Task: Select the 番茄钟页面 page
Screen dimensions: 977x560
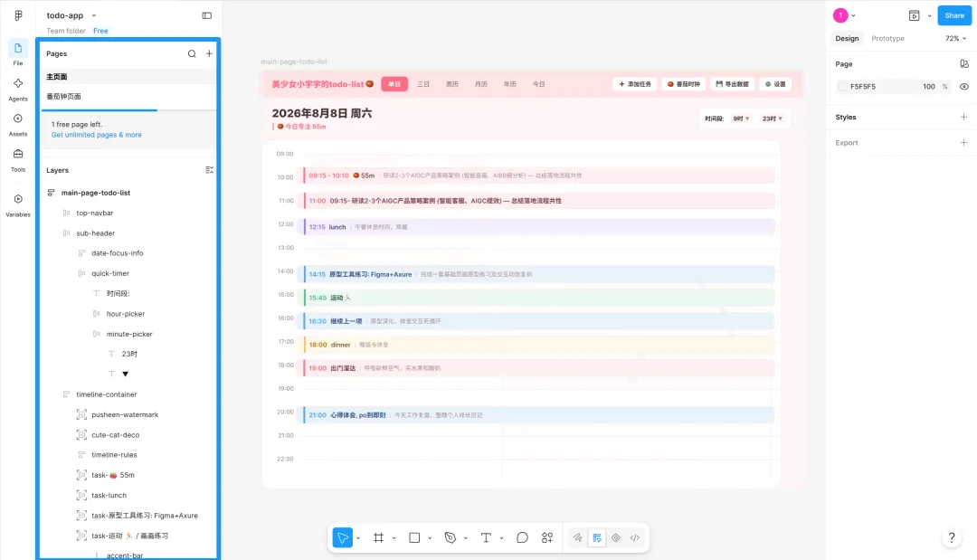Action: (x=128, y=97)
